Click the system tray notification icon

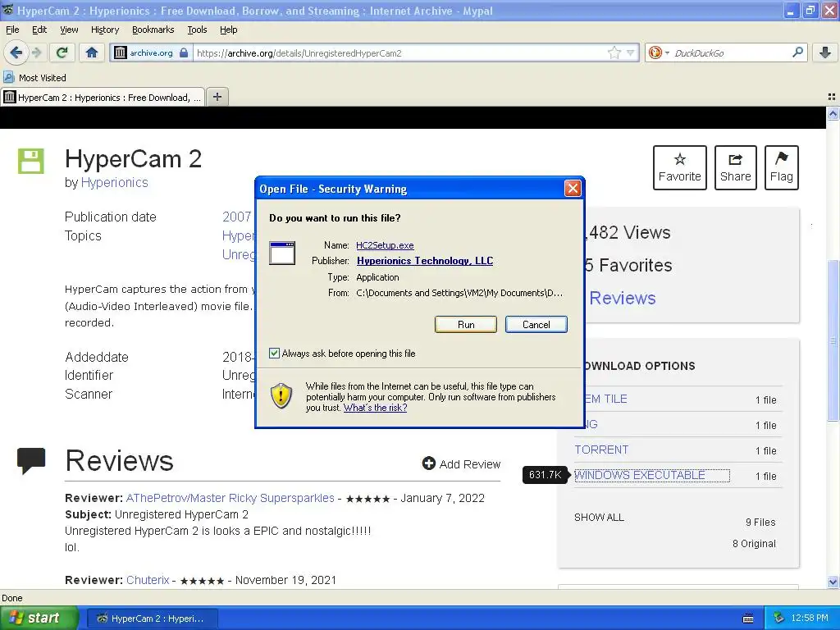click(x=778, y=618)
